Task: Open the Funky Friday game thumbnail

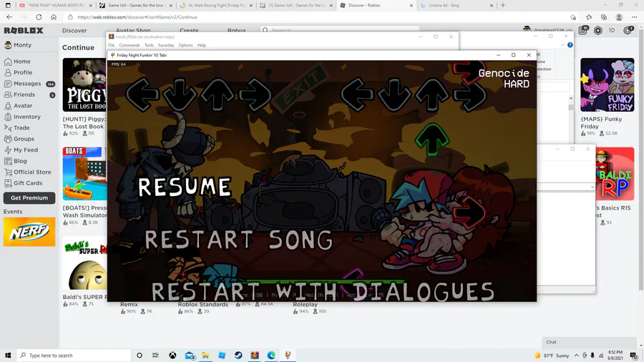Action: point(607,85)
